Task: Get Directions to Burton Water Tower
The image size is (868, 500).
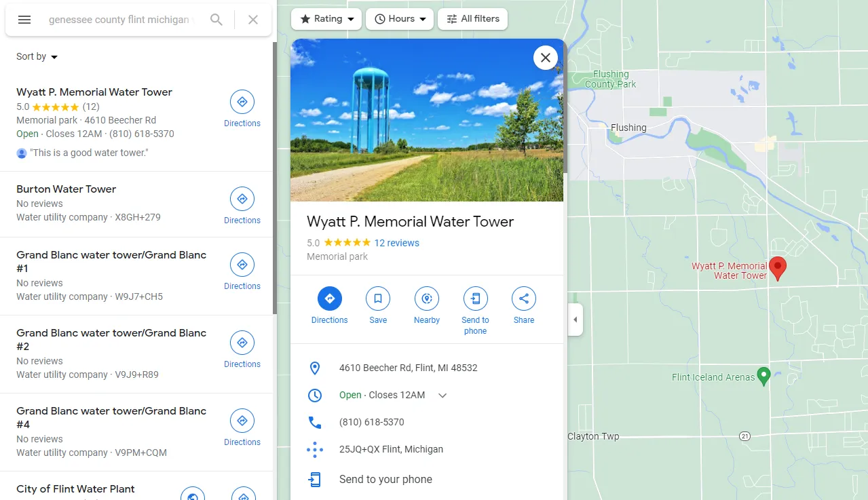Action: [242, 199]
